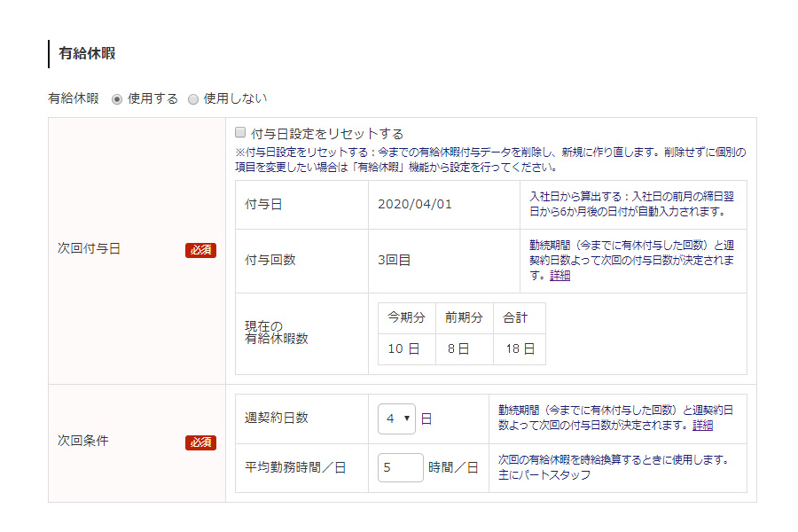The image size is (798, 532).
Task: Click the 付与日 row label
Action: tap(263, 204)
